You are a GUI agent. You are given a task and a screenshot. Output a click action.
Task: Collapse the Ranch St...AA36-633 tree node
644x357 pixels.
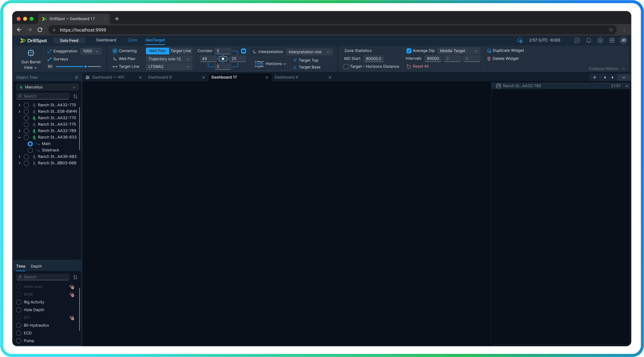pos(19,137)
